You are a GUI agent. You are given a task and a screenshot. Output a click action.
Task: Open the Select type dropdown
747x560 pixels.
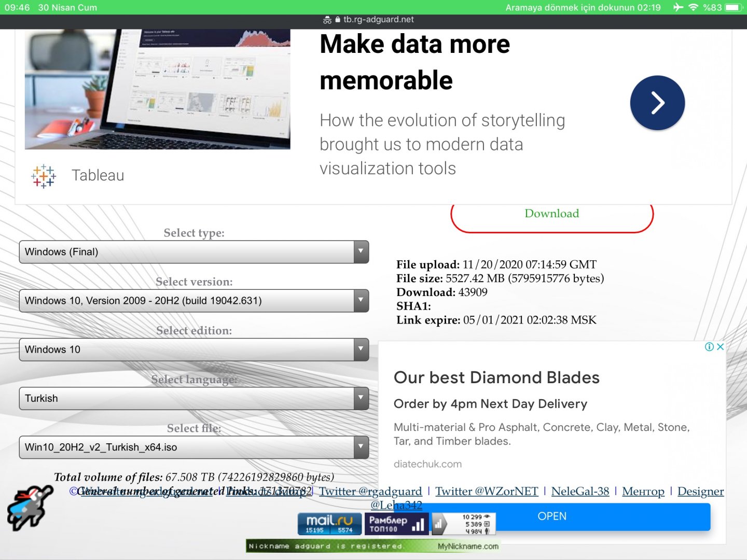point(194,252)
